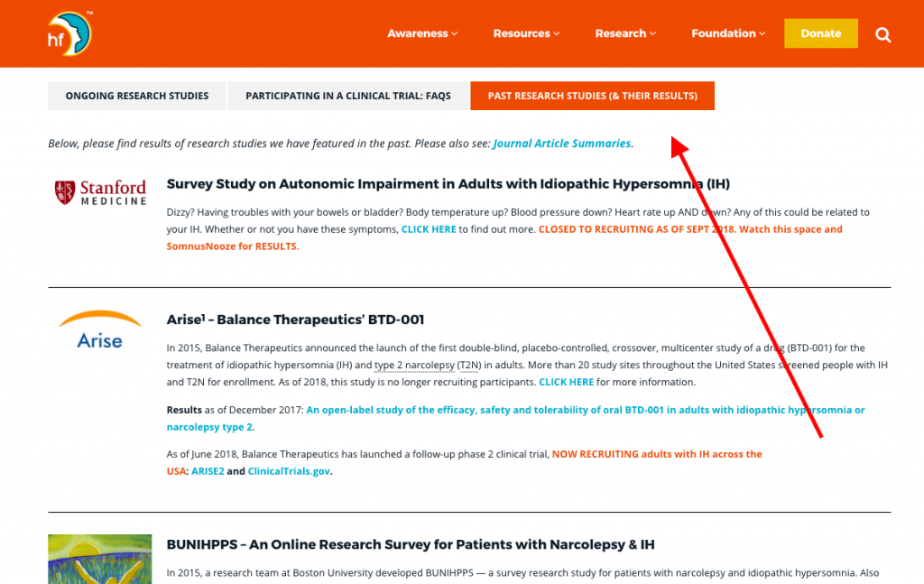Expand the Resources dropdown menu

point(526,33)
